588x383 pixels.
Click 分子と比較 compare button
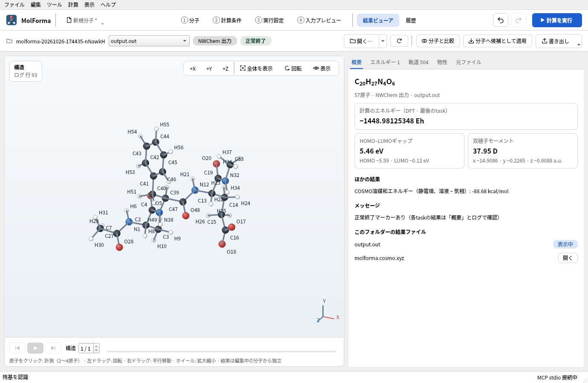(438, 41)
